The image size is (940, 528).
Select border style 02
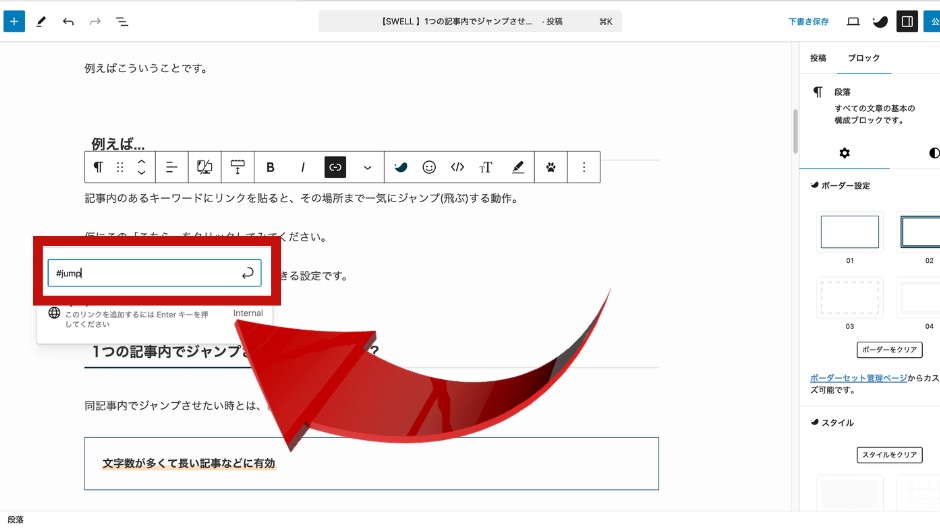(920, 231)
